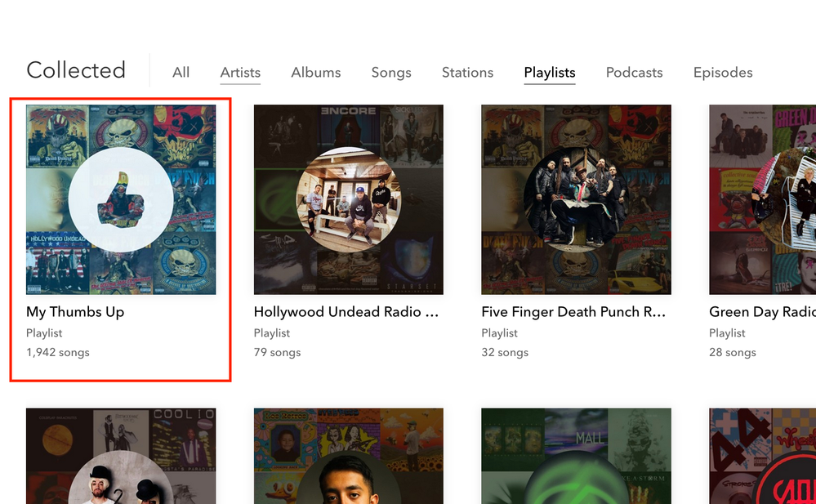Go to the Songs tab

pyautogui.click(x=391, y=73)
